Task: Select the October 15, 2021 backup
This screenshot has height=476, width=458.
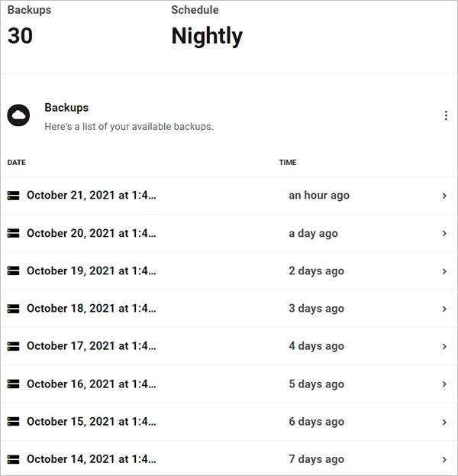Action: click(91, 422)
